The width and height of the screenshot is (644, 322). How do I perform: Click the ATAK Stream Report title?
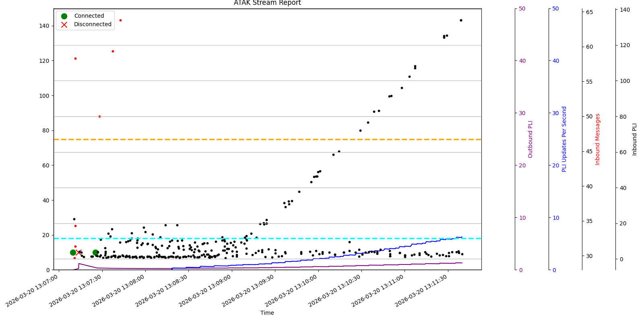pos(267,3)
